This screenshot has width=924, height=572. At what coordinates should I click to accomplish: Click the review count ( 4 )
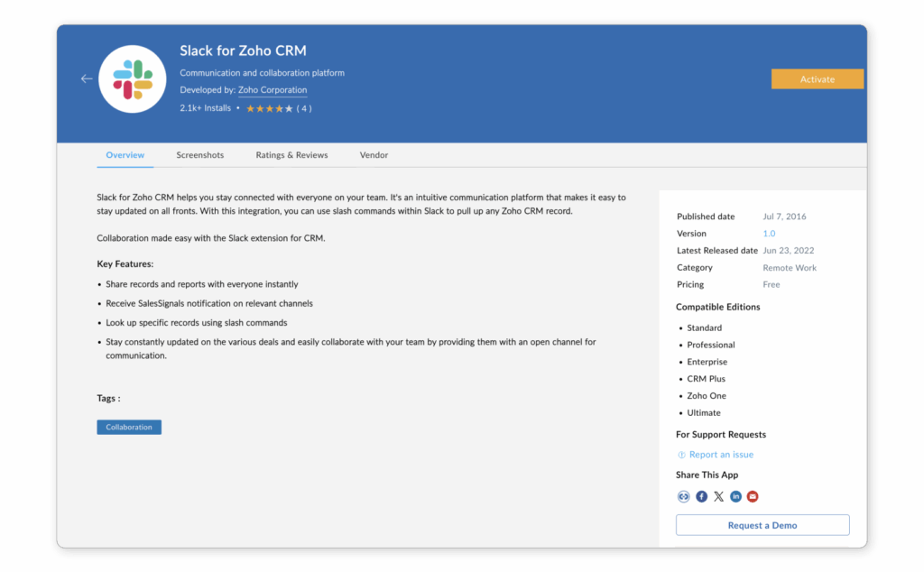coord(304,108)
